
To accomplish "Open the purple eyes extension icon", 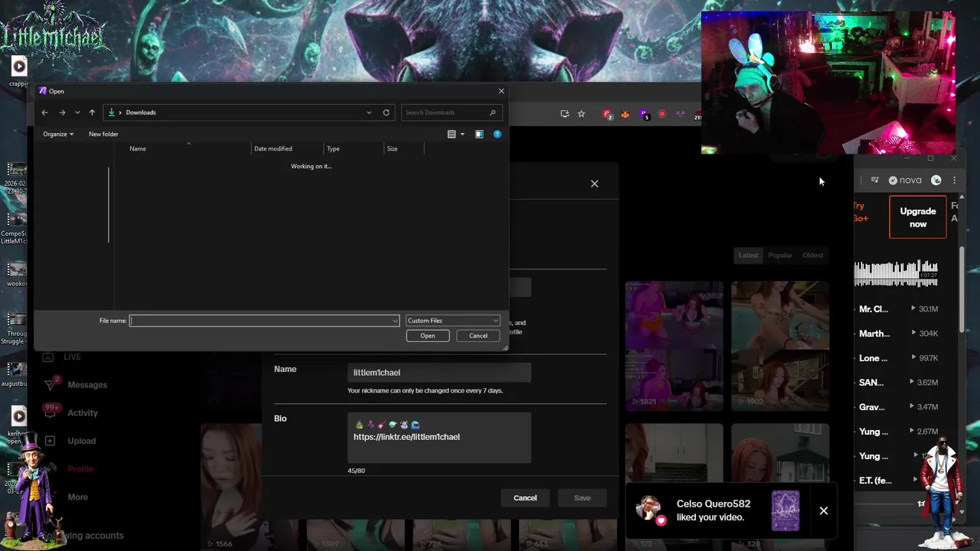I will pos(680,114).
